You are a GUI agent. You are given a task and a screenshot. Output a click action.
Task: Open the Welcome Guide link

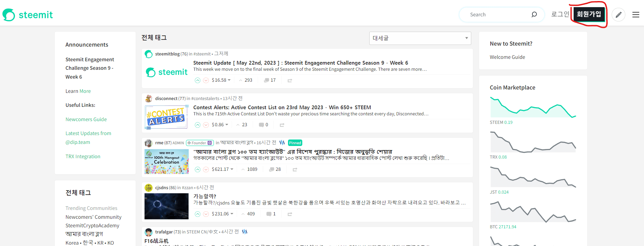click(507, 57)
